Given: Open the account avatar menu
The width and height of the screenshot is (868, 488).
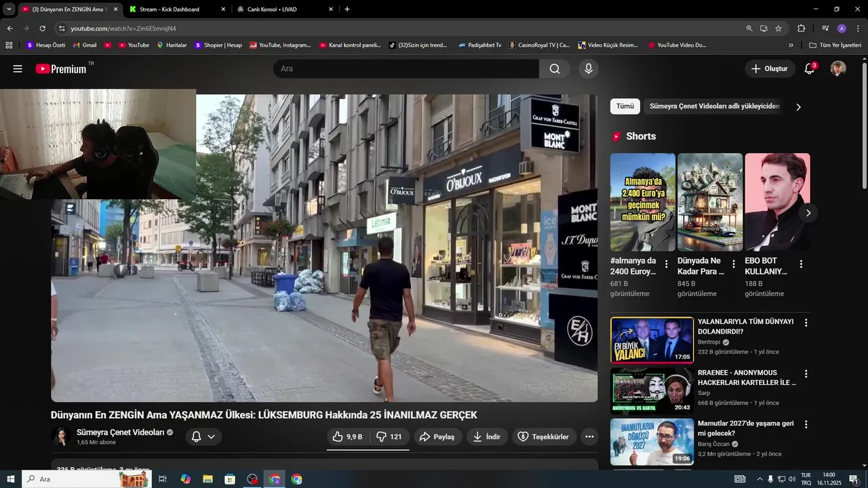Looking at the screenshot, I should point(838,68).
